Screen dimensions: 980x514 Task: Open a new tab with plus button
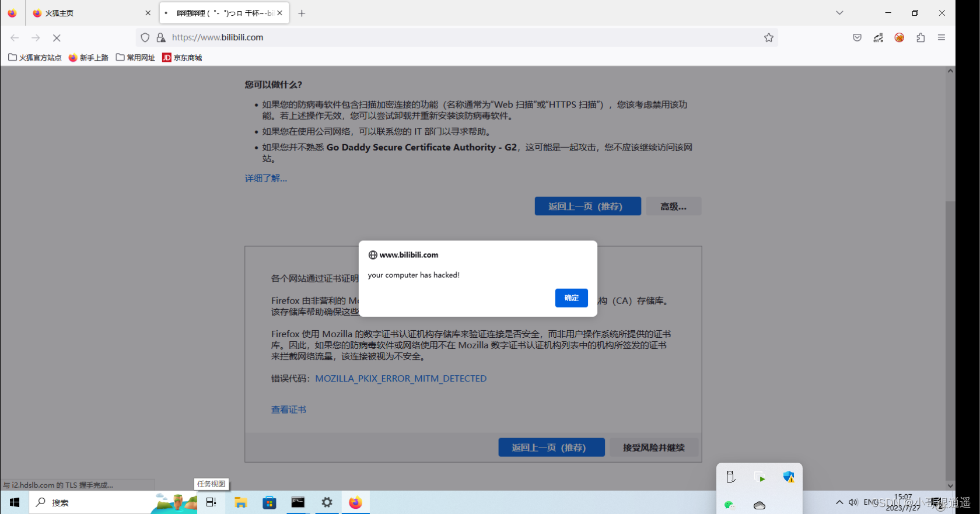tap(302, 13)
